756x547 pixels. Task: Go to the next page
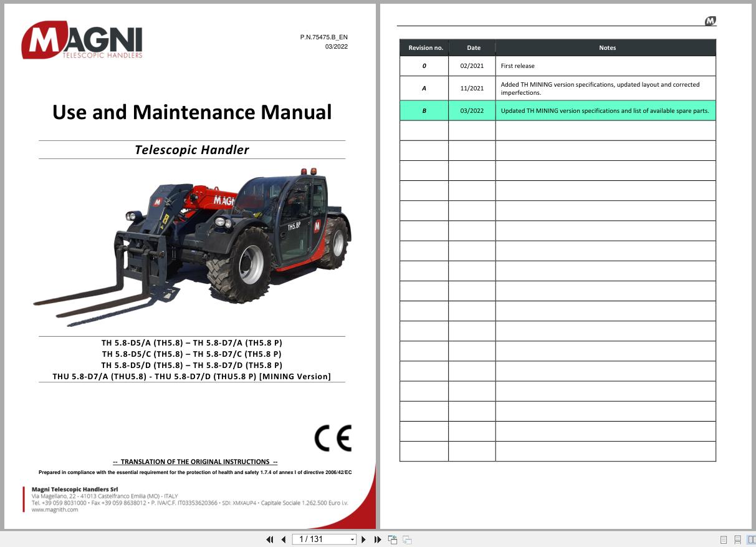364,540
